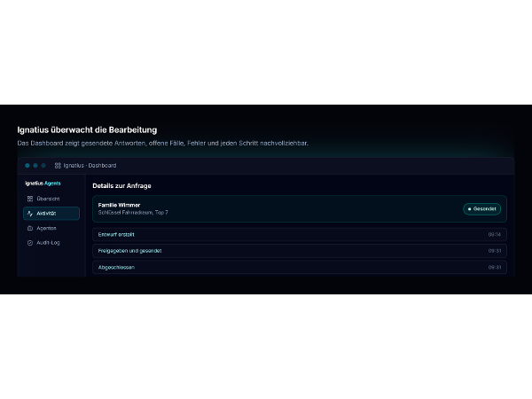Screen dimensions: 532x399
Task: Open the Entwurf erstellt timeline row
Action: coord(300,234)
